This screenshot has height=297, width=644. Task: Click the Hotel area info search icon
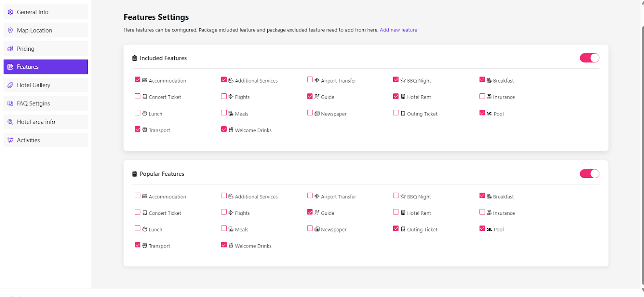10,122
